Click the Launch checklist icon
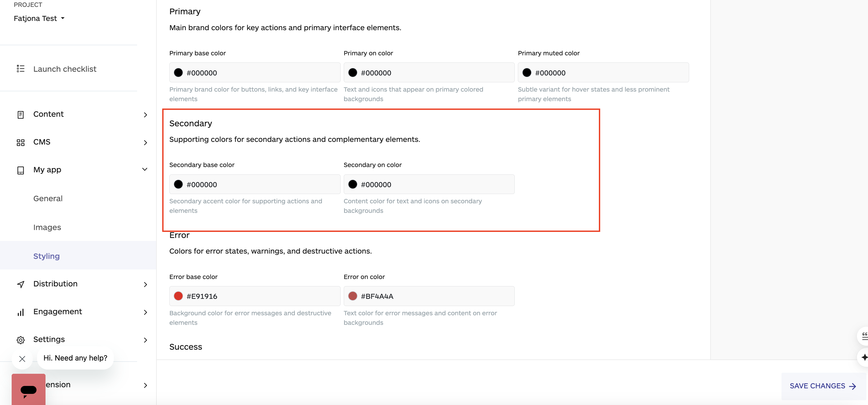Viewport: 868px width, 405px height. pos(21,69)
